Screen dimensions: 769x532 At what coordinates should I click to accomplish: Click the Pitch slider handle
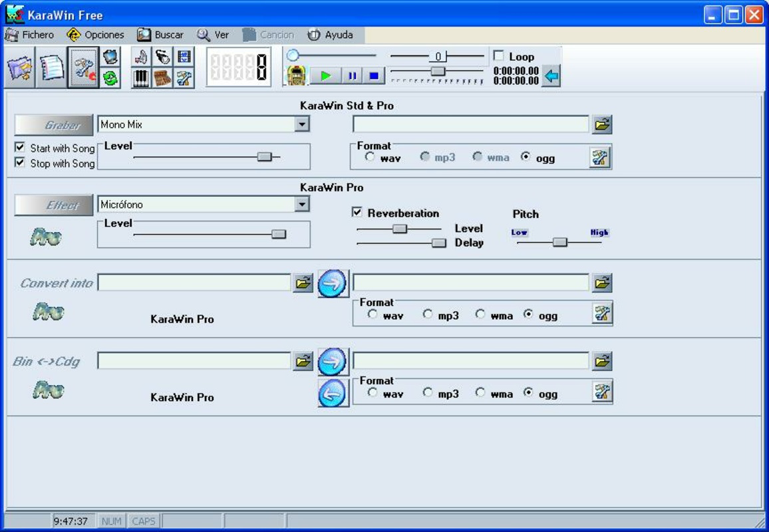point(559,242)
